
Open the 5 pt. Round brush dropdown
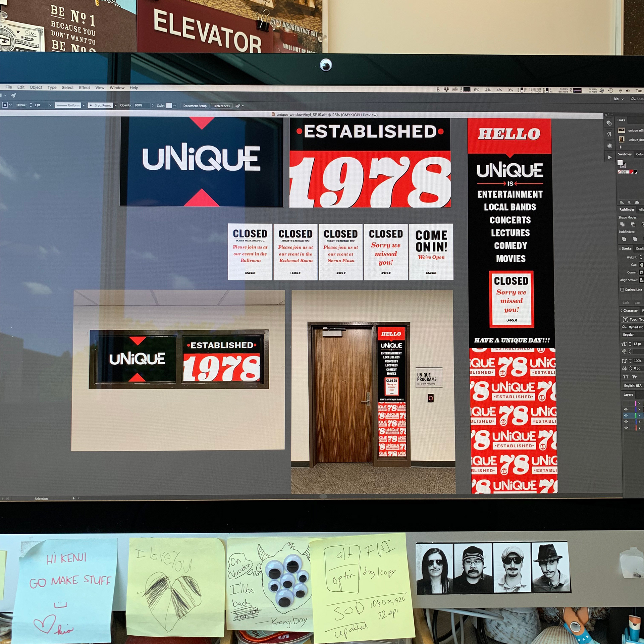point(116,105)
